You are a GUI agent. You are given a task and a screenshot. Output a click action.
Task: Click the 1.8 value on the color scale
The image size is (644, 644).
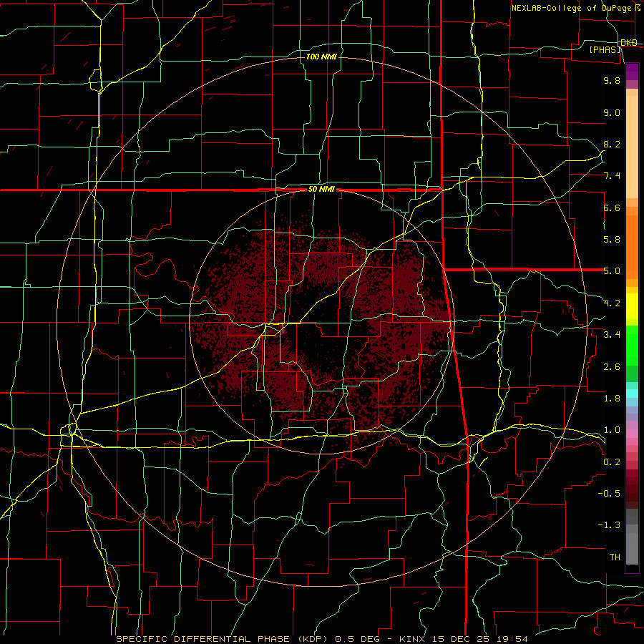612,399
